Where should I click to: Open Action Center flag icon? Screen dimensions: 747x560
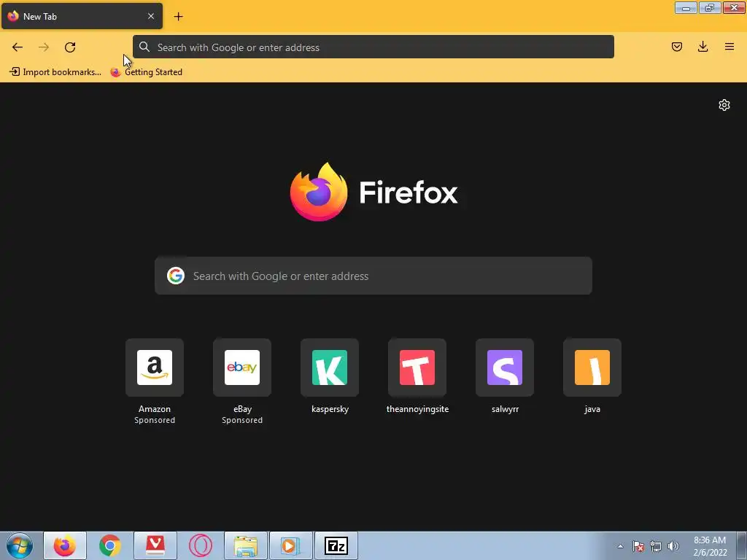tap(638, 546)
